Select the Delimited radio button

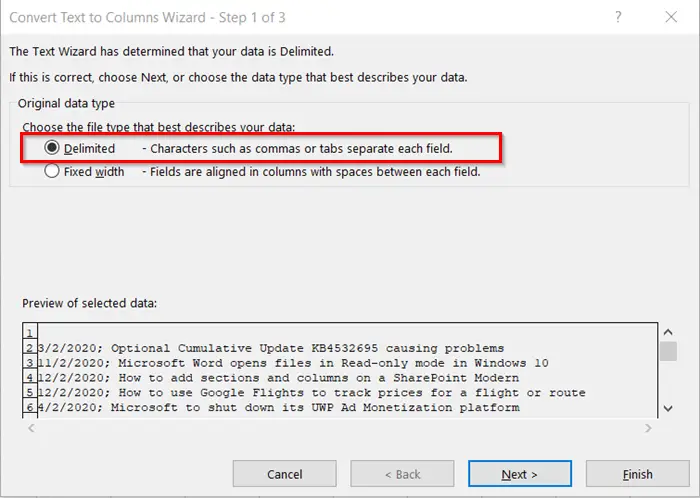52,148
